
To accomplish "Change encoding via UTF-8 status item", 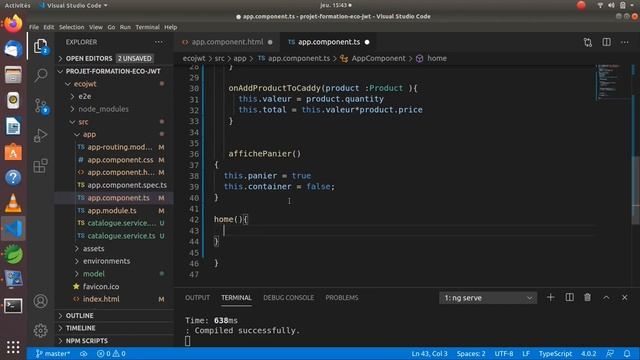I will point(504,353).
